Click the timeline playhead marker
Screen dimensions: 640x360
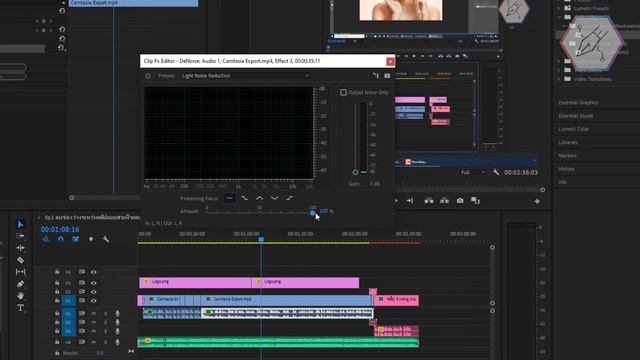[x=261, y=239]
